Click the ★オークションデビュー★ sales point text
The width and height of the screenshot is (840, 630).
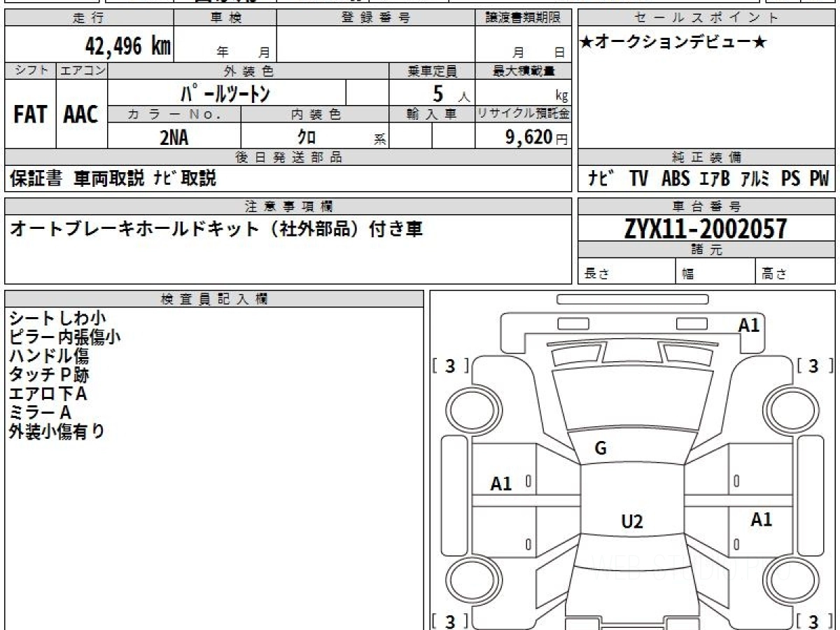pyautogui.click(x=673, y=43)
